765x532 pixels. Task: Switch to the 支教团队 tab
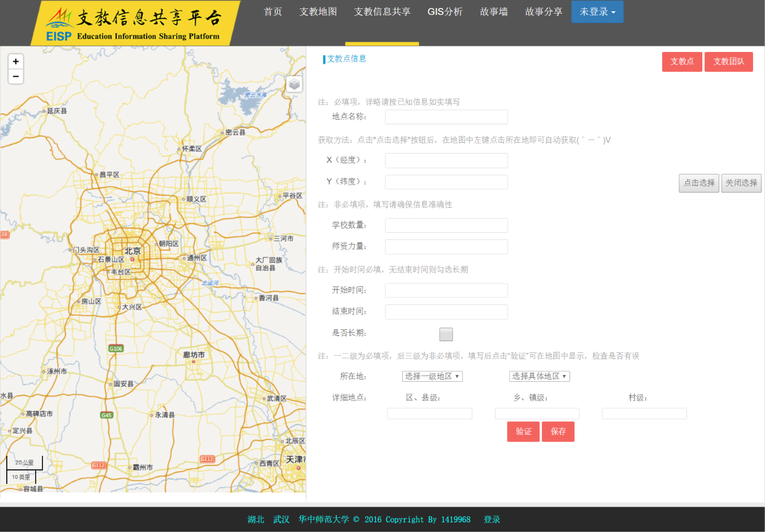[728, 62]
